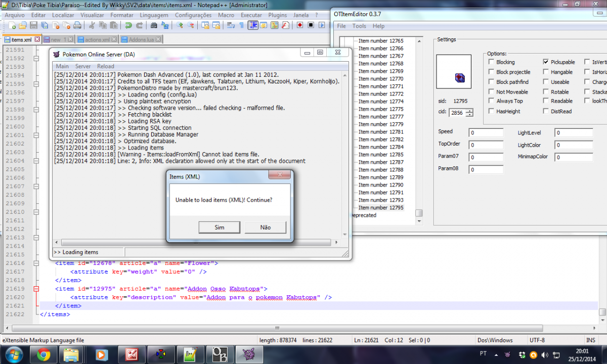Click Não in the Items (XML) dialog
Screen dimensions: 607x364
tap(266, 227)
